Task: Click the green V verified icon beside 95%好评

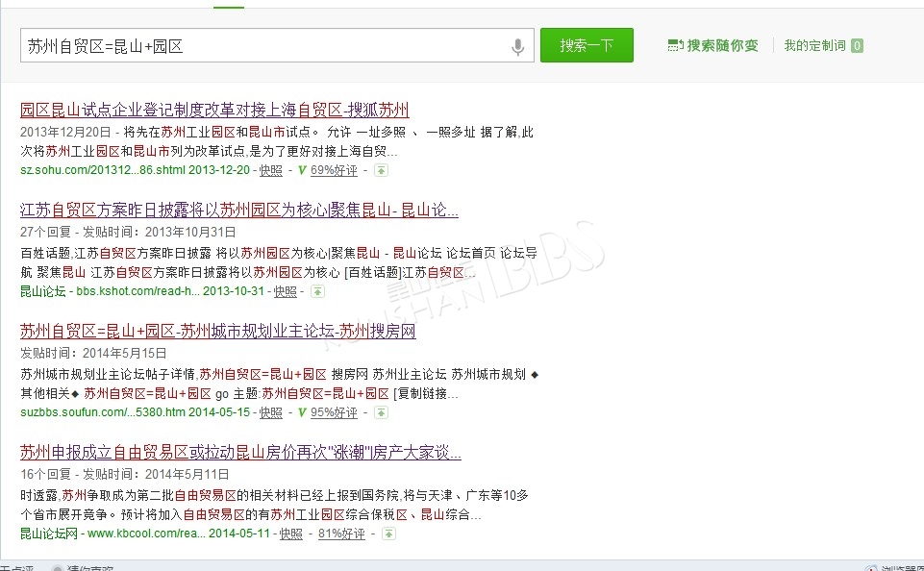Action: 302,412
